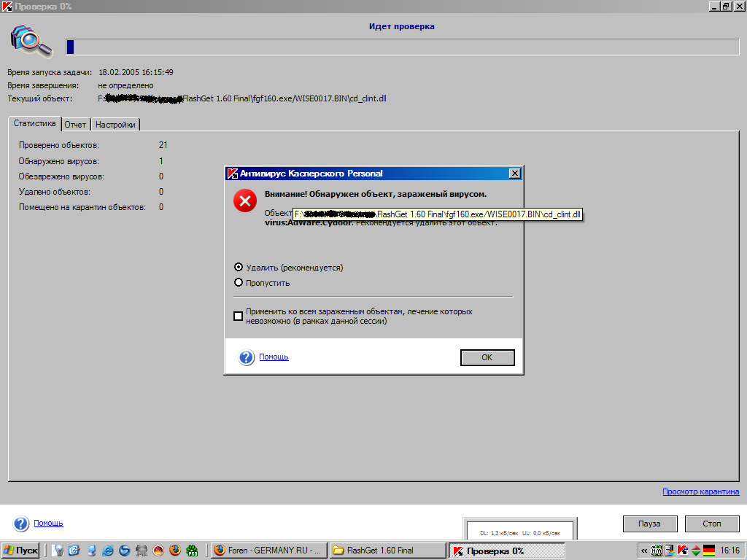Check Применить ко всем зараженным объектам box
The width and height of the screenshot is (747, 560).
pos(239,316)
